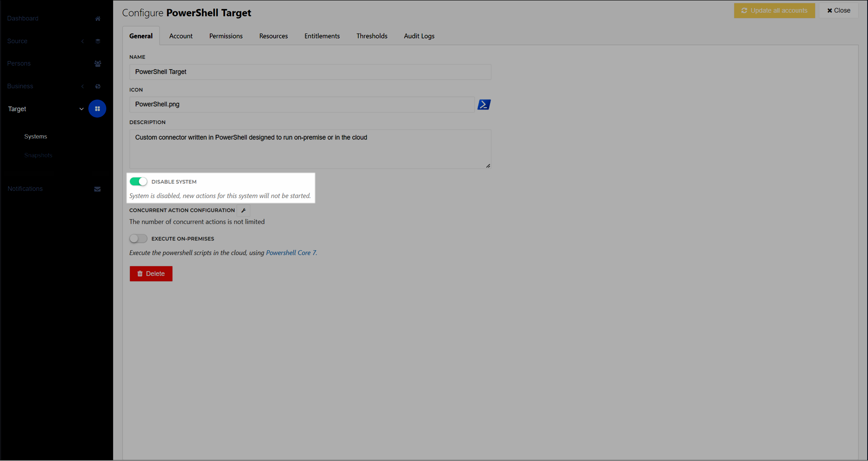Expand the Source menu chevron
Screen dimensions: 868x461
83,41
